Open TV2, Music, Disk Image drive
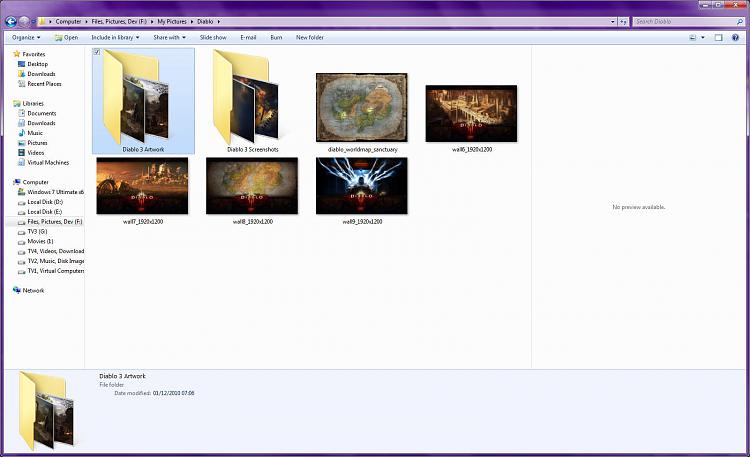This screenshot has width=750, height=457. (51, 261)
